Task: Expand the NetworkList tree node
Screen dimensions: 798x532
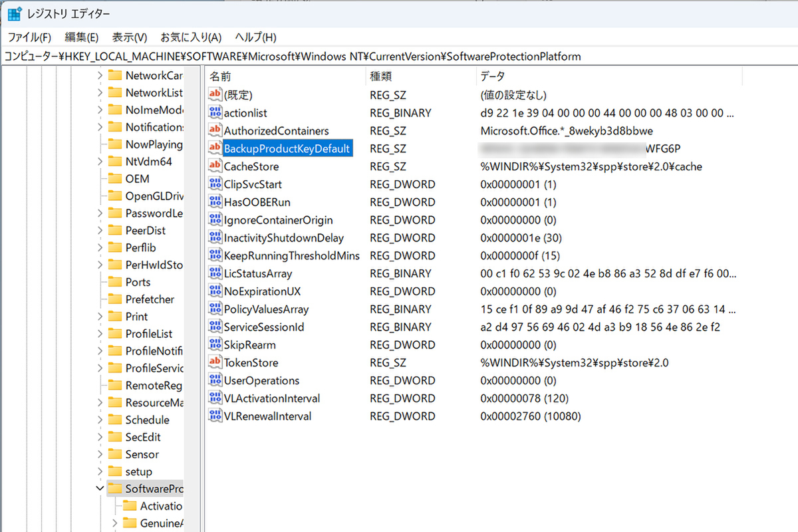Action: (100, 92)
